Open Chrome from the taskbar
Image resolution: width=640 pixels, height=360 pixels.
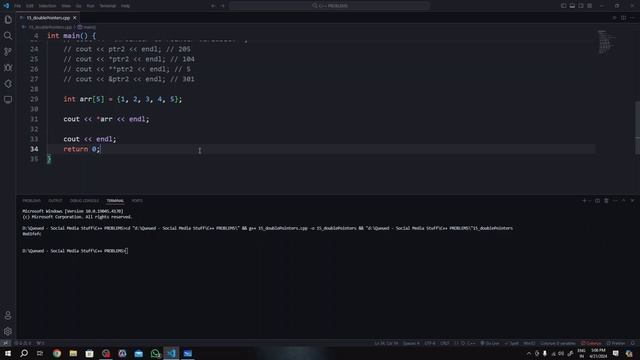coord(57,353)
